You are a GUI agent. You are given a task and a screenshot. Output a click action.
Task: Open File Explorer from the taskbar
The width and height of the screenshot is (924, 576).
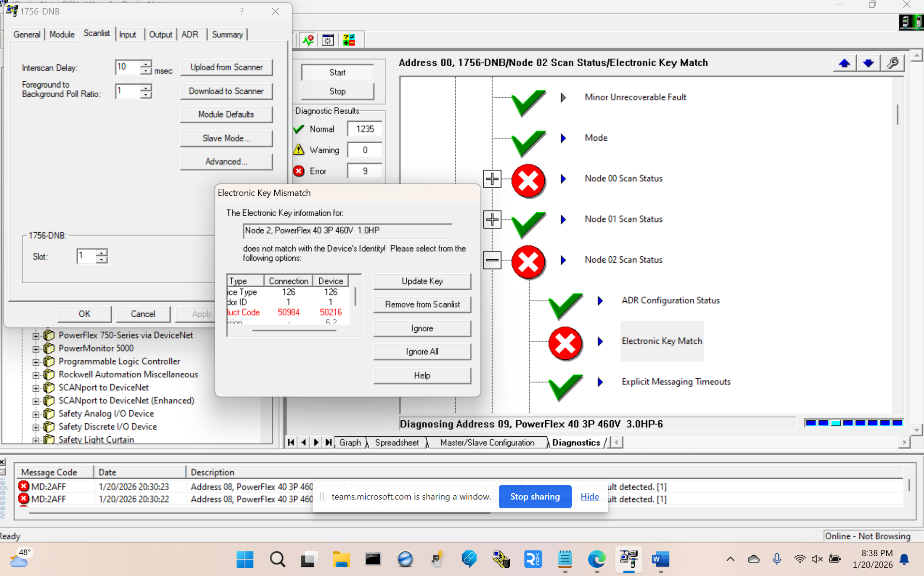point(341,560)
